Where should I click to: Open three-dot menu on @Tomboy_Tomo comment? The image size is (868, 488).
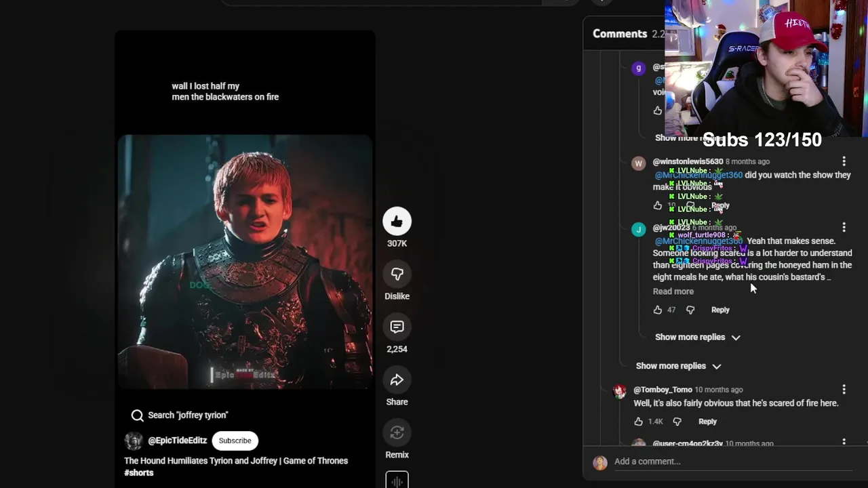point(844,390)
